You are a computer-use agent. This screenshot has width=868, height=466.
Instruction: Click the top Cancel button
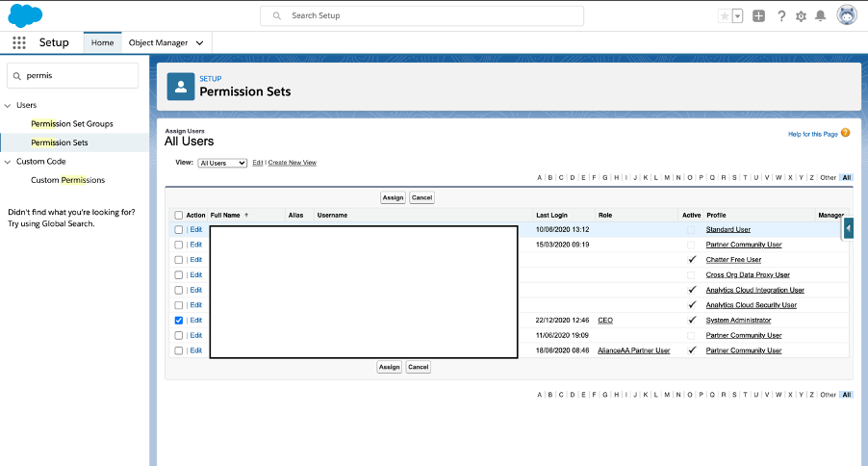[x=421, y=197]
